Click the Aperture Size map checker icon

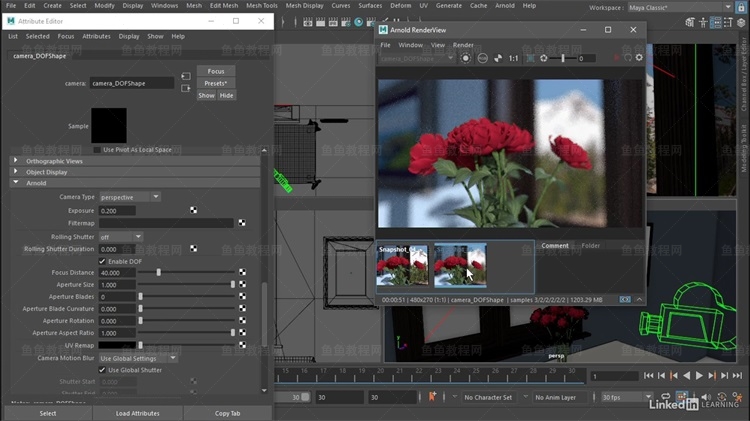[243, 284]
